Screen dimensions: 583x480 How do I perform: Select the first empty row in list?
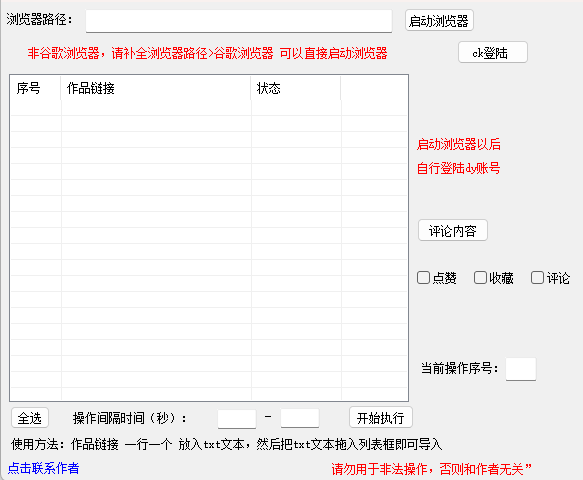(x=209, y=108)
